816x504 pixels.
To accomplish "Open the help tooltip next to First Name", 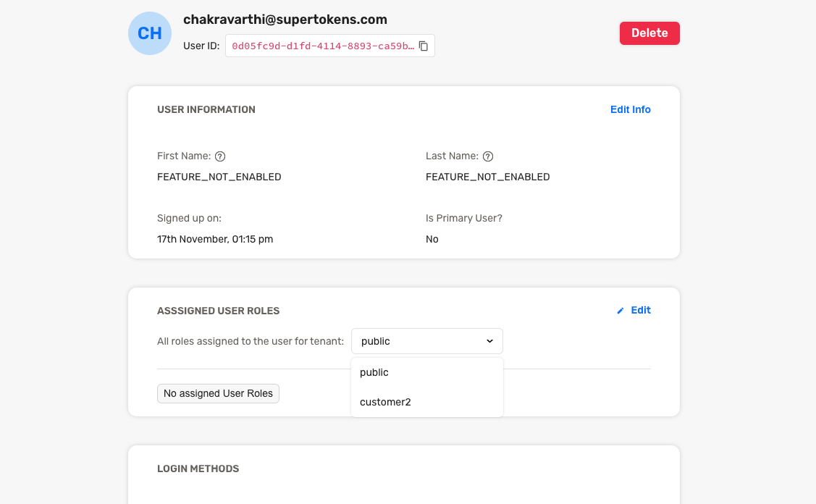I will point(220,156).
